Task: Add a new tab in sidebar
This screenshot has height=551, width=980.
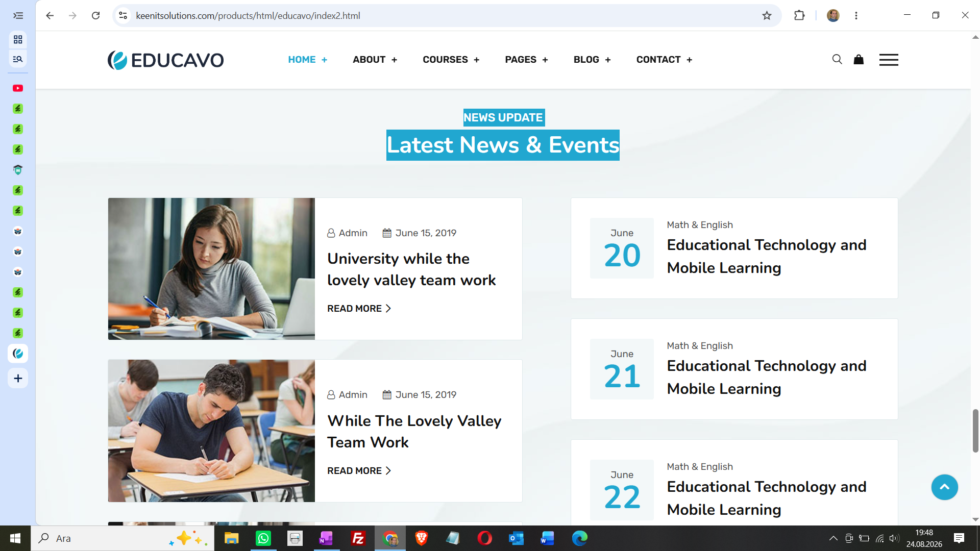Action: 18,378
